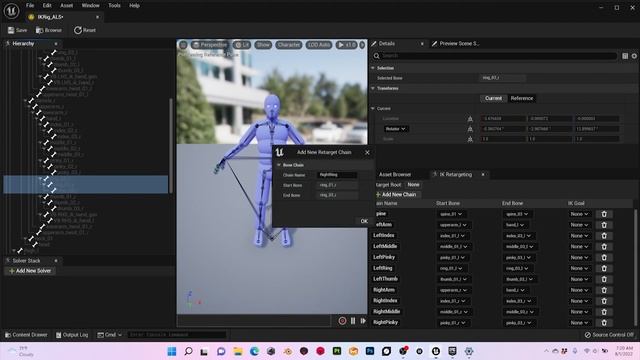Click the Location X value field
The width and height of the screenshot is (640, 360).
click(x=503, y=119)
